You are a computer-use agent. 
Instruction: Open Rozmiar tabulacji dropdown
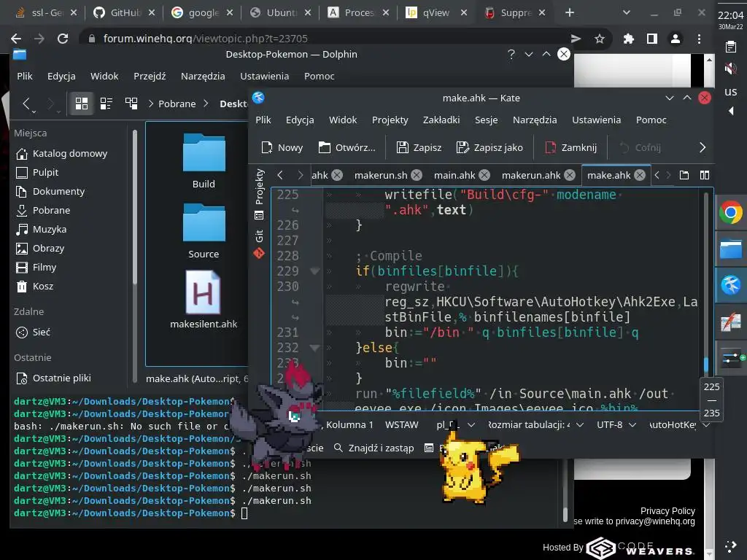pyautogui.click(x=535, y=425)
